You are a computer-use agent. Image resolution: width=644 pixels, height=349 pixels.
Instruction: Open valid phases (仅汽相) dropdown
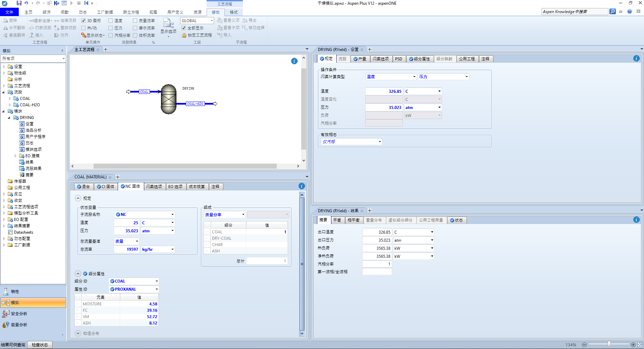point(380,141)
